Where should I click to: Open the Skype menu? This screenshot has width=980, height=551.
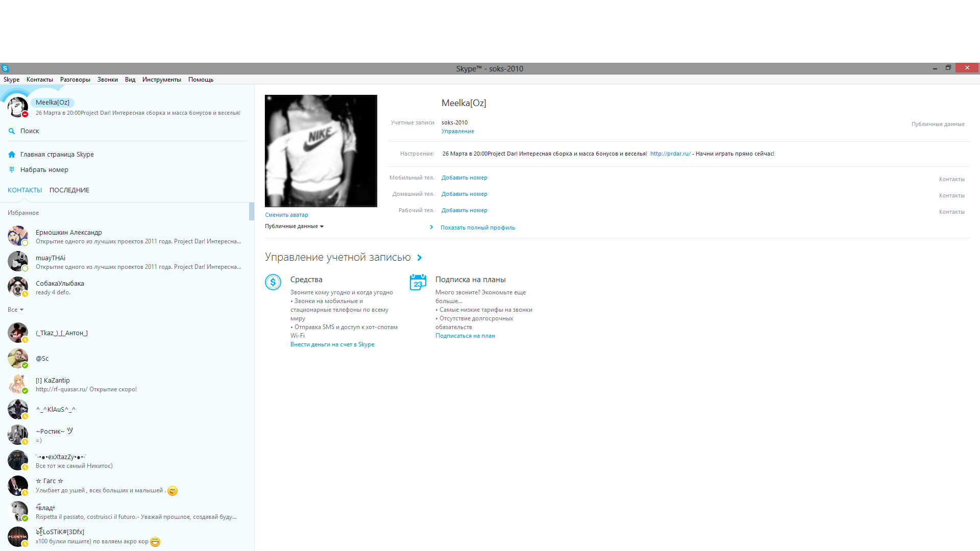(x=11, y=80)
